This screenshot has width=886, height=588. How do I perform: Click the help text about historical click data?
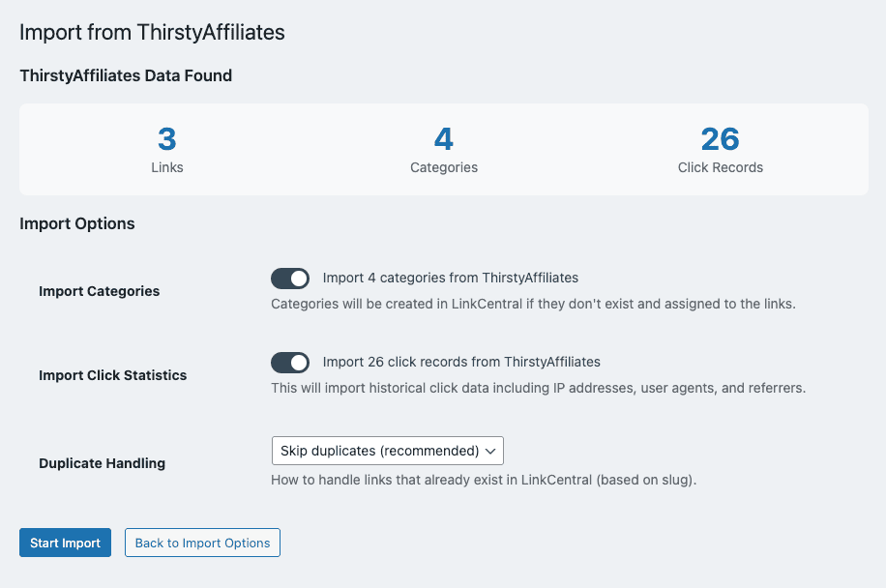click(538, 388)
